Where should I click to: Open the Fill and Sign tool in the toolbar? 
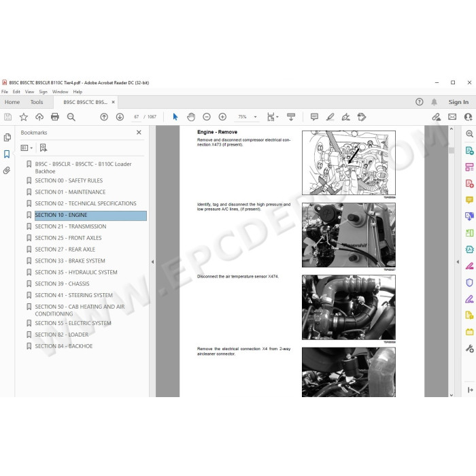tap(345, 117)
